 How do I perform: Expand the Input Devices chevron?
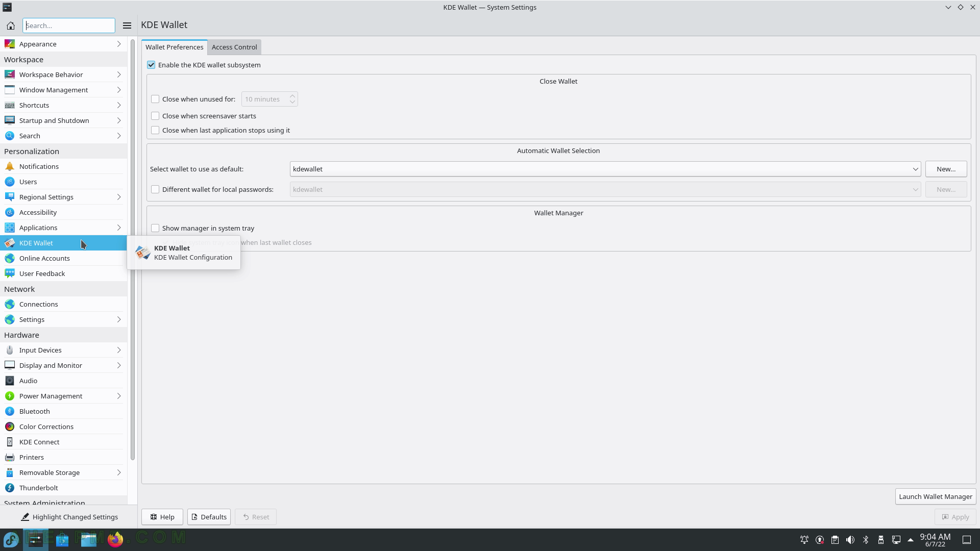[119, 350]
